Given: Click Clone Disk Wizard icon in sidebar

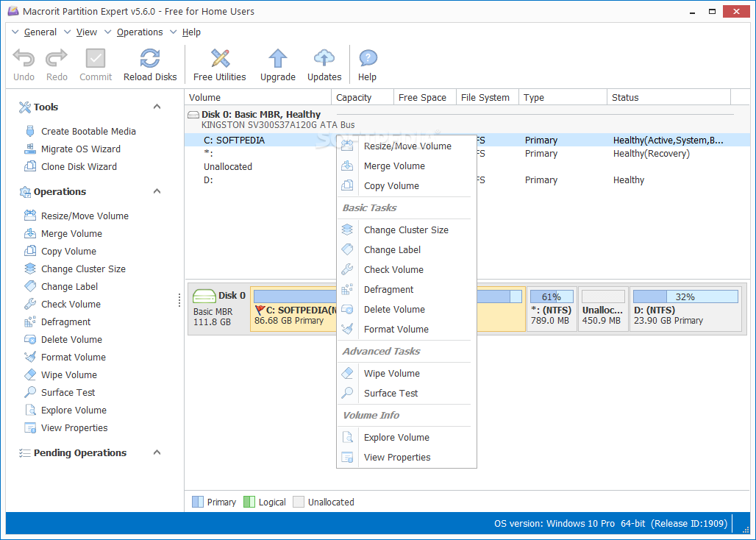Looking at the screenshot, I should click(x=30, y=166).
